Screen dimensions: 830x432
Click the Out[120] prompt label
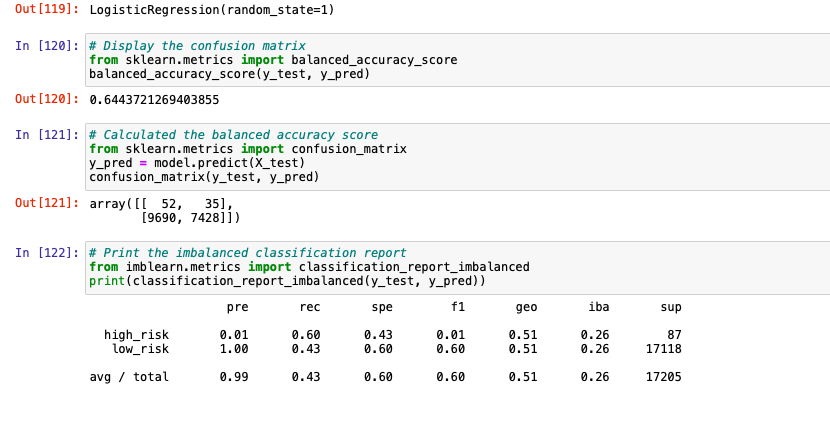click(47, 99)
